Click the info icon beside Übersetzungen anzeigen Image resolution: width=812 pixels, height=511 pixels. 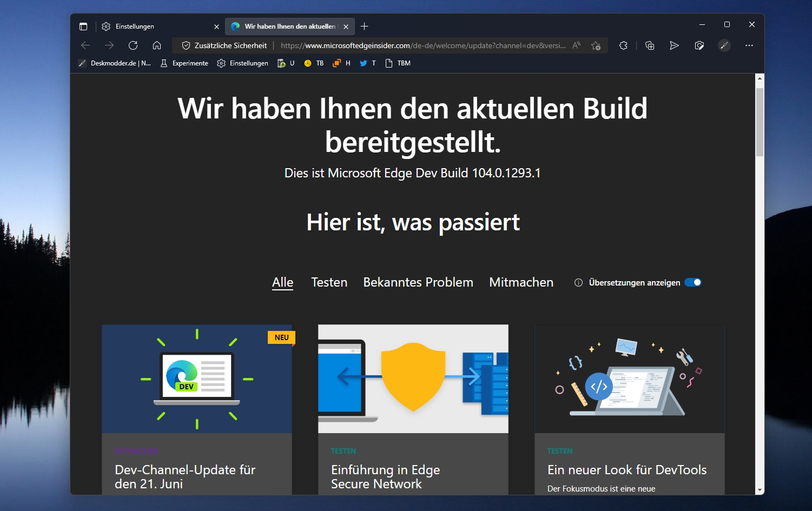578,282
